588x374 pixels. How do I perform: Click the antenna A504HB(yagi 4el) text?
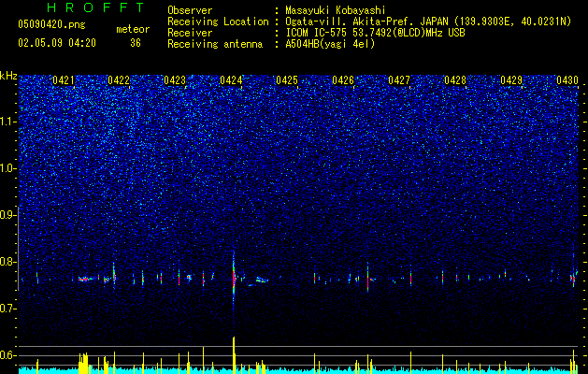point(330,44)
